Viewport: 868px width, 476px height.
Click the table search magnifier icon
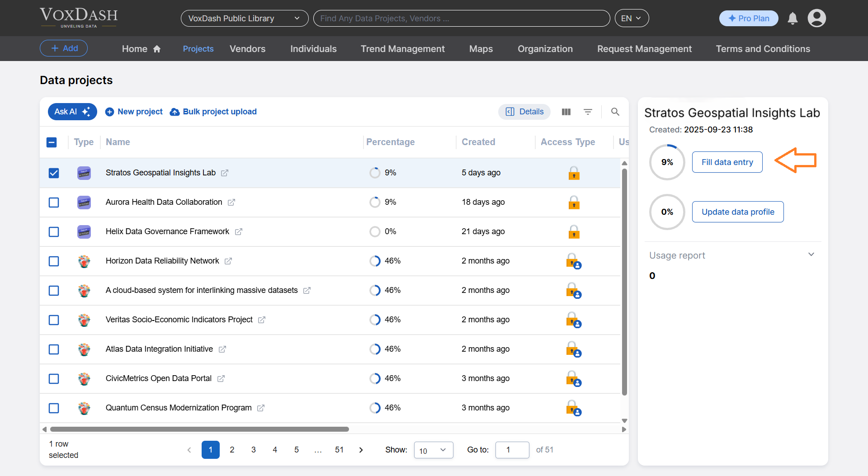[x=615, y=112]
